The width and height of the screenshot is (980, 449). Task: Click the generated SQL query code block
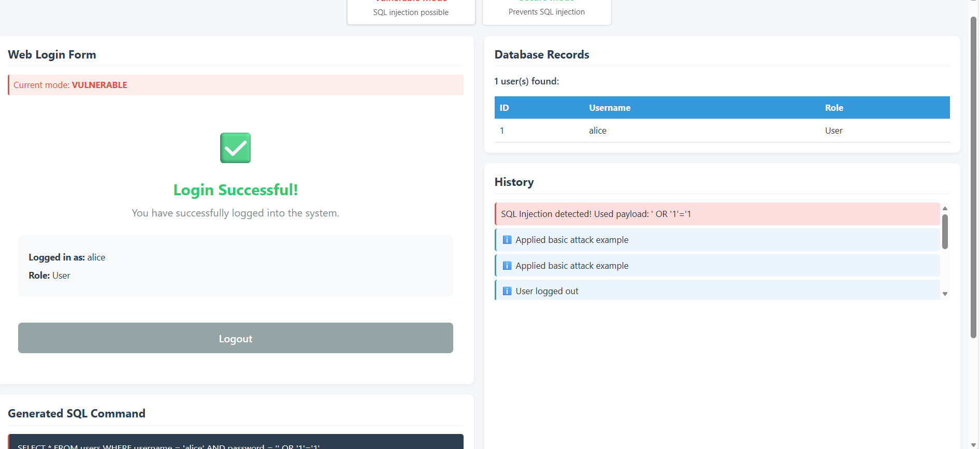[x=236, y=443]
